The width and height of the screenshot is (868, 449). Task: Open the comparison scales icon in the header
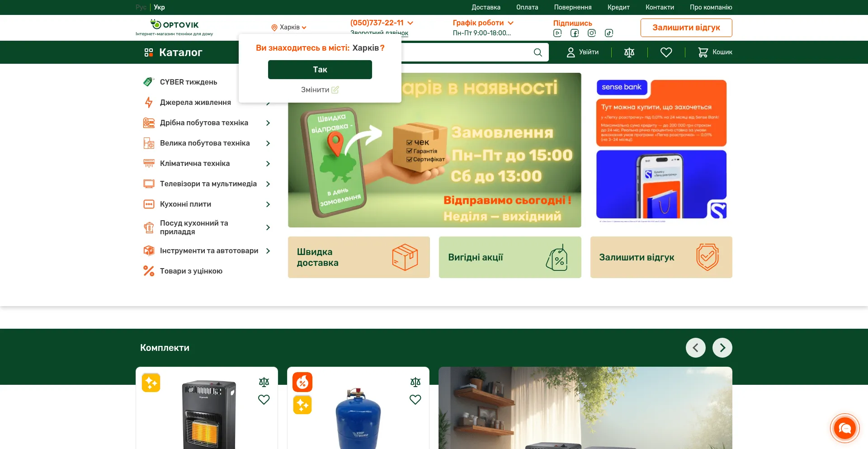629,52
